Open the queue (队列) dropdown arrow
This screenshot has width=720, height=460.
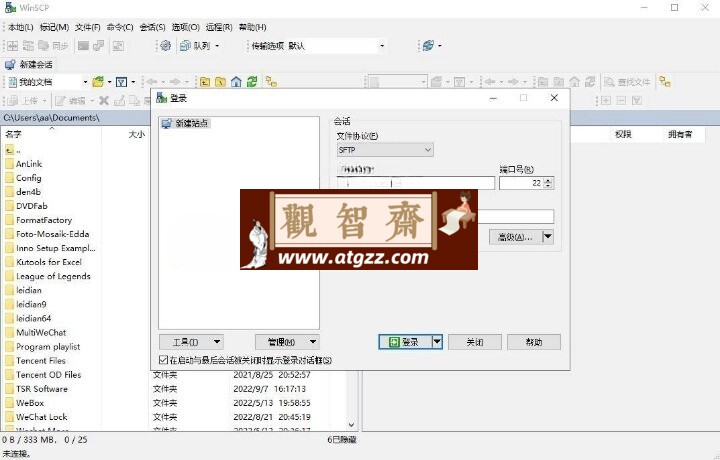[217, 45]
